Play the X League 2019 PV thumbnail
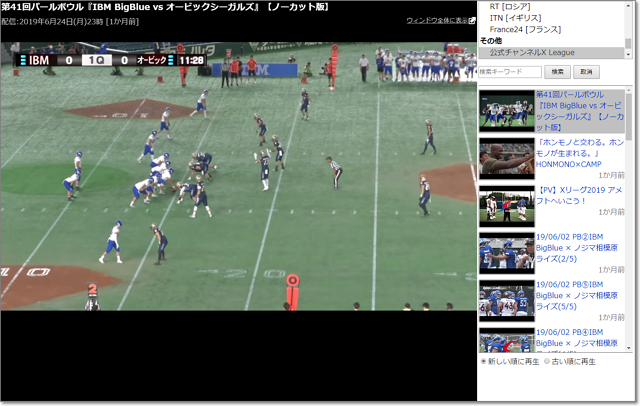 pos(507,206)
